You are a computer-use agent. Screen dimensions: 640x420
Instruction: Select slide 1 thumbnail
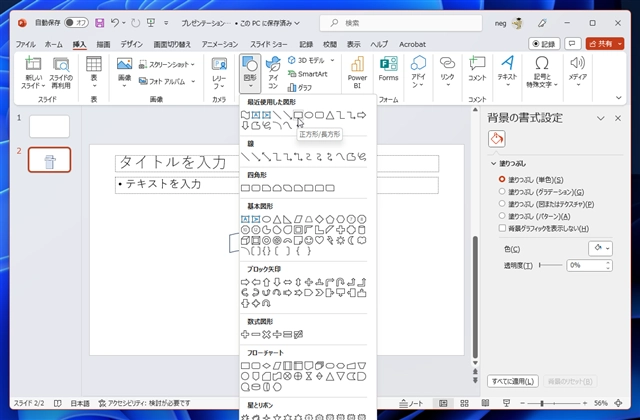(x=49, y=126)
